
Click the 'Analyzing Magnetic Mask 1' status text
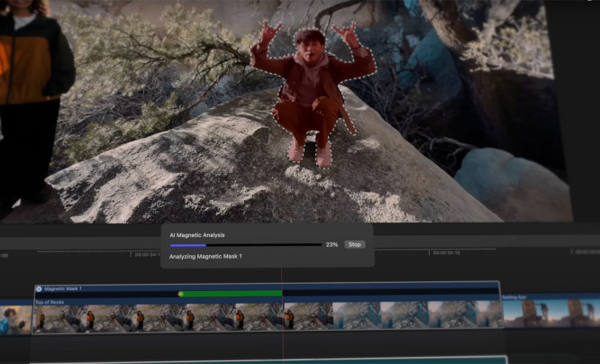click(205, 257)
